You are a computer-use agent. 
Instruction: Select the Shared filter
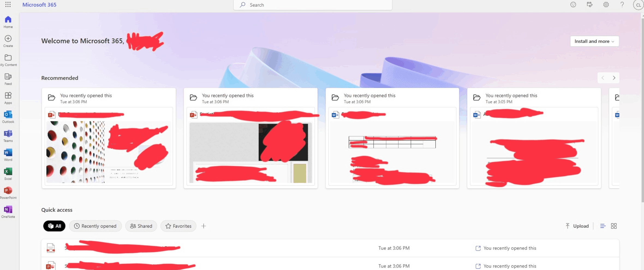click(141, 226)
